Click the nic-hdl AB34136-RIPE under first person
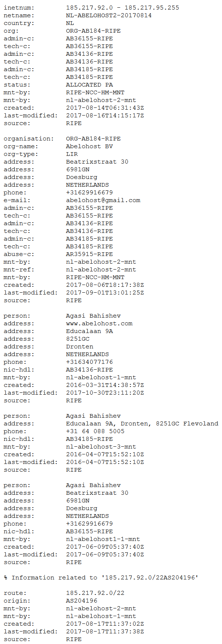 pyautogui.click(x=90, y=370)
